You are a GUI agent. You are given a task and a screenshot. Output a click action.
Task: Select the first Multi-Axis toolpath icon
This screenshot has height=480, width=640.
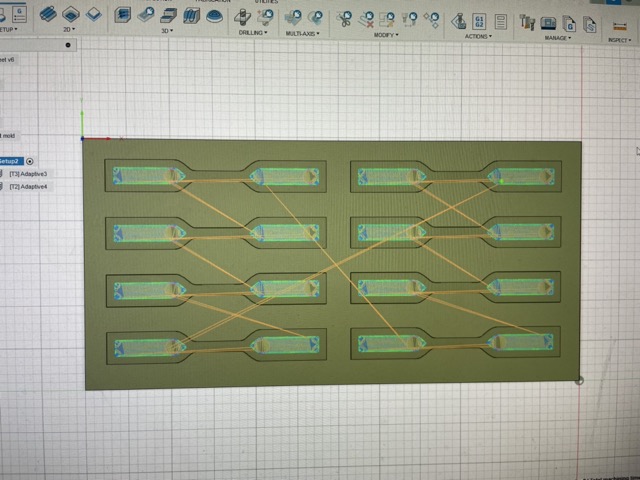(x=293, y=18)
